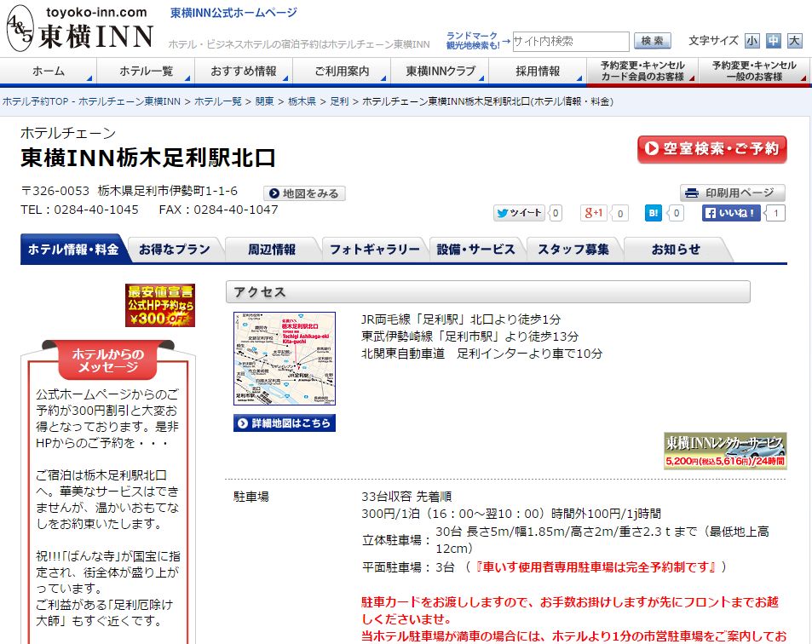Switch to the お知らせ tab
This screenshot has width=812, height=644.
(x=676, y=250)
